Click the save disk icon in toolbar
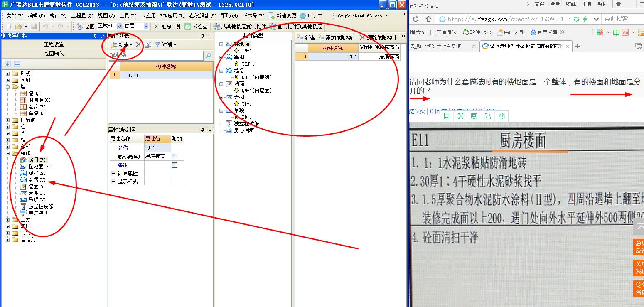Screen dimensions: 644x307 (x=34, y=26)
